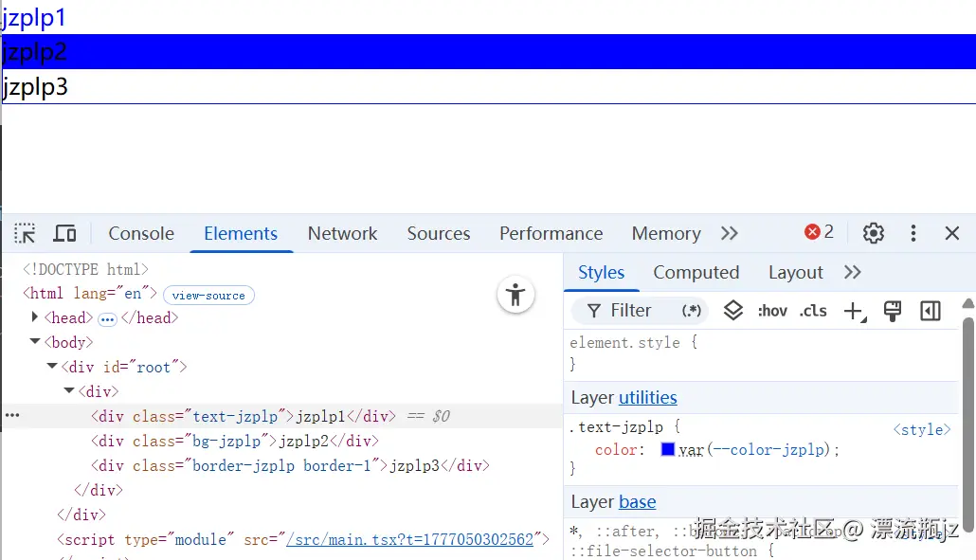Click the var(--color-jzplp) value
The height and width of the screenshot is (560, 976).
[753, 450]
